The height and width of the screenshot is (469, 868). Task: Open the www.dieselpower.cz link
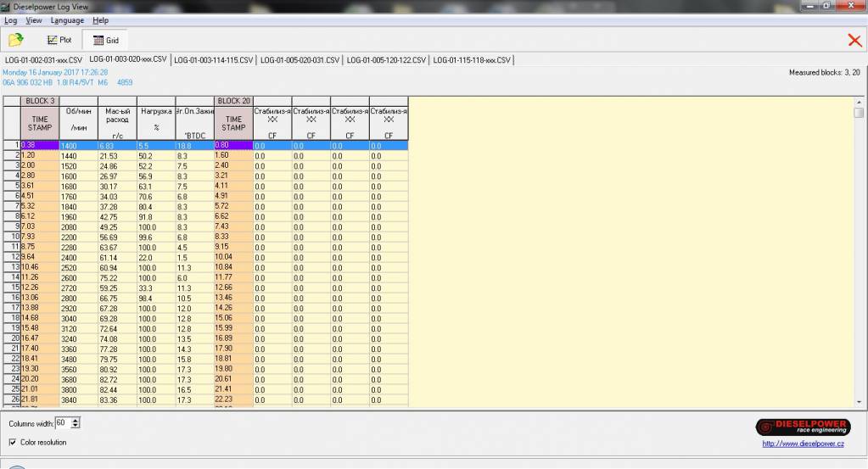(804, 443)
